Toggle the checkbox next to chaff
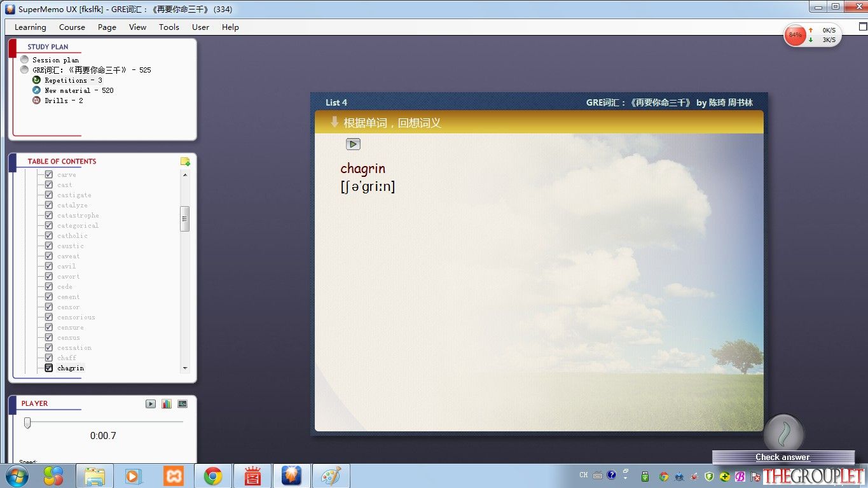 point(48,358)
